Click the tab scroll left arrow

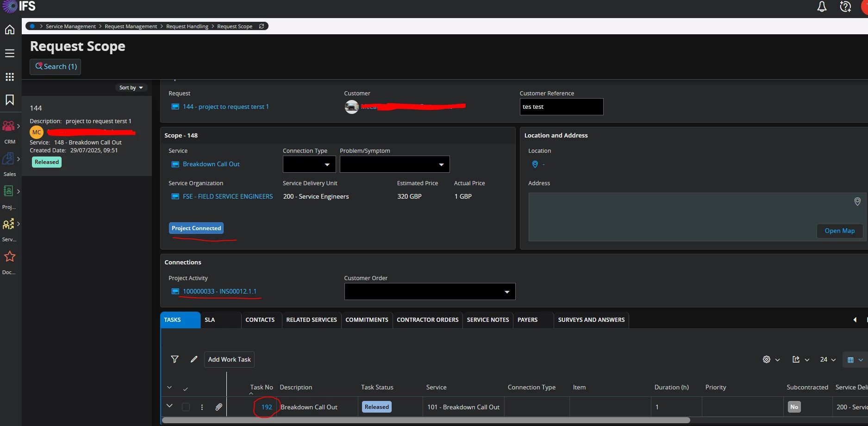pos(855,320)
